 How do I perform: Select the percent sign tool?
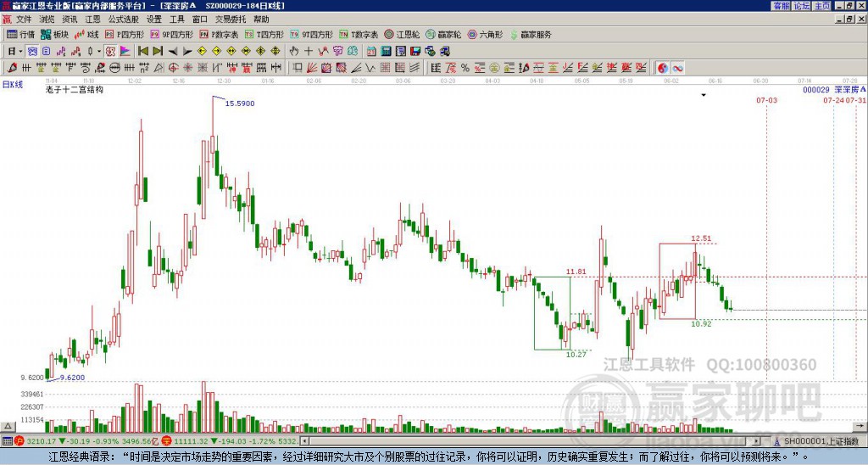[465, 68]
